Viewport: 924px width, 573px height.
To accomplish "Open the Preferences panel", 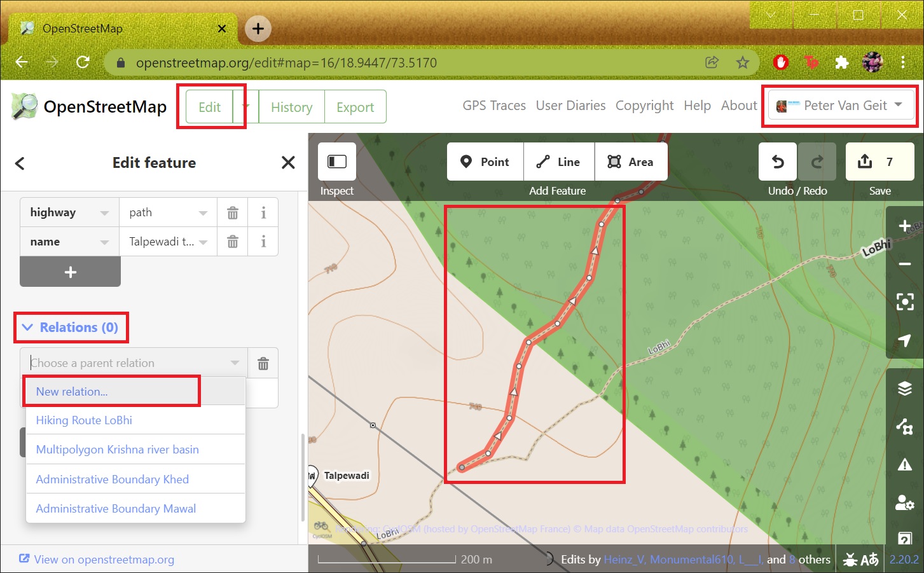I will 905,503.
